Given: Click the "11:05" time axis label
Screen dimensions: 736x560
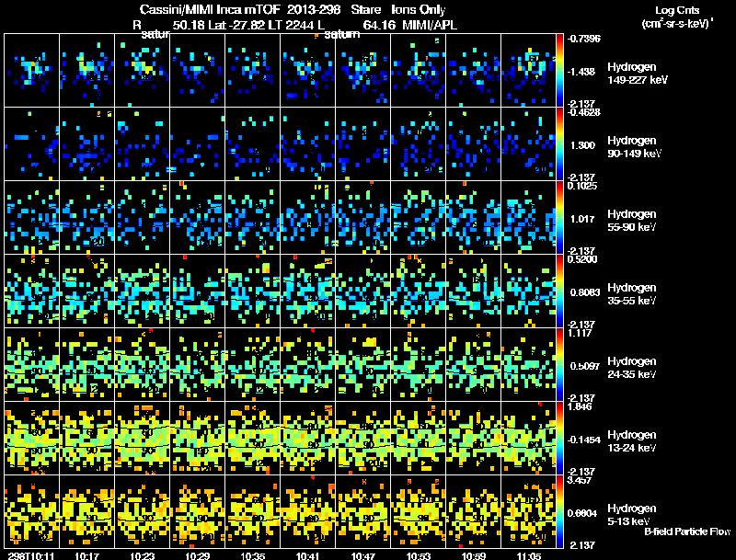Looking at the screenshot, I should point(529,555).
